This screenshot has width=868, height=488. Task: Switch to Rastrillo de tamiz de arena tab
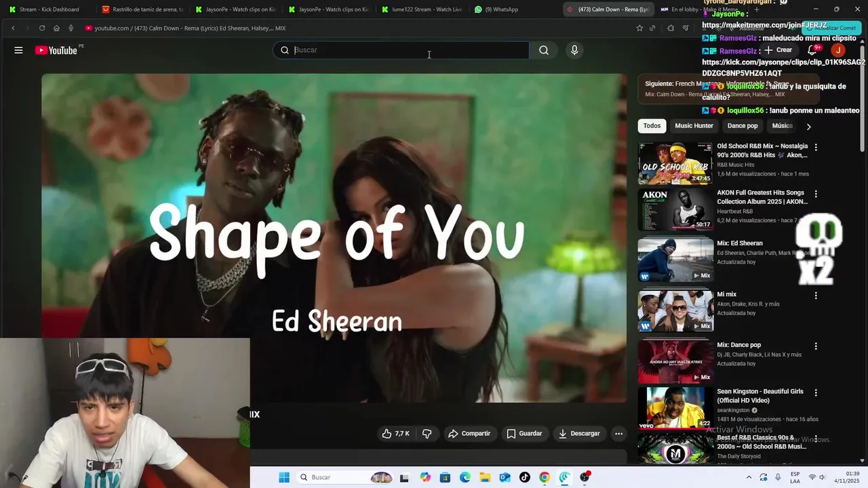[142, 9]
